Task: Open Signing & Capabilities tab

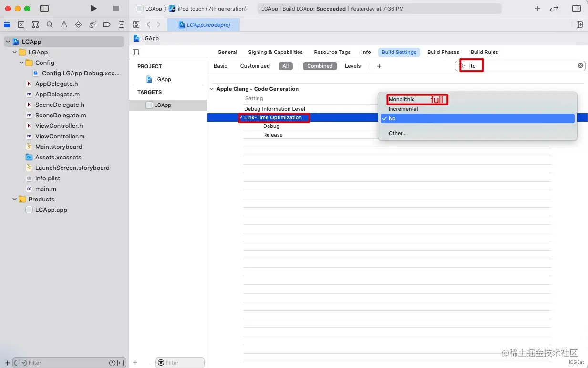Action: tap(275, 52)
